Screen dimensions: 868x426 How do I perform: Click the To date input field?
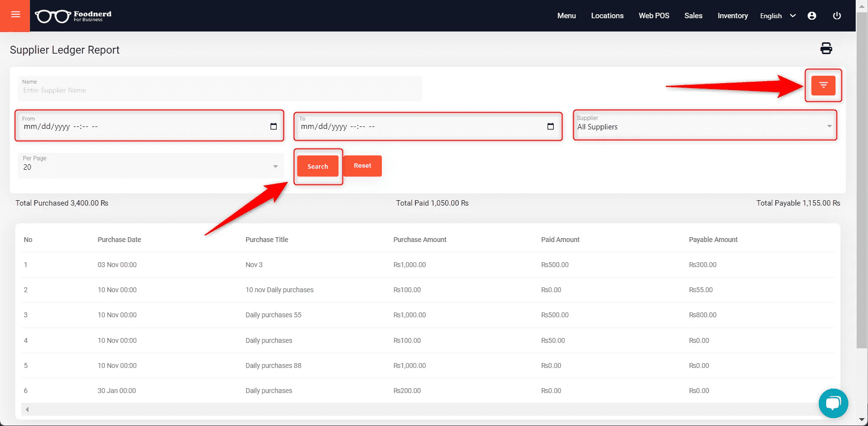tap(428, 126)
